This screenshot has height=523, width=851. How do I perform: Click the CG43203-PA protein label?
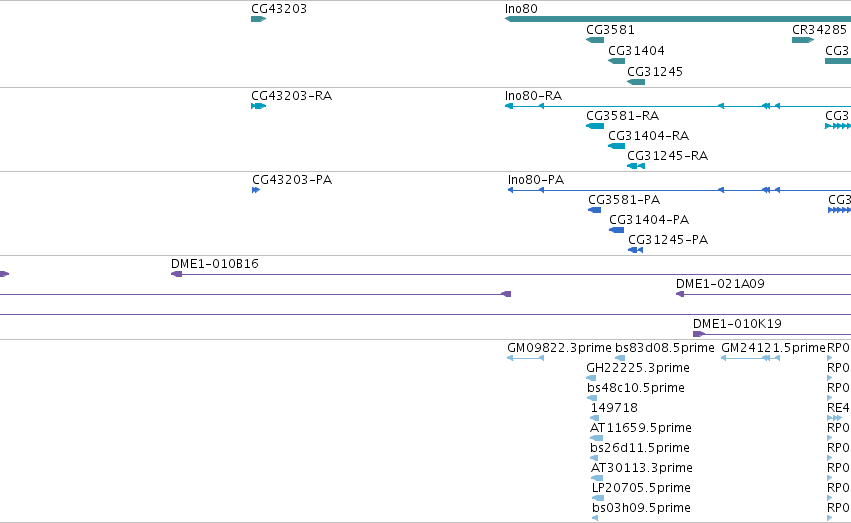[292, 180]
